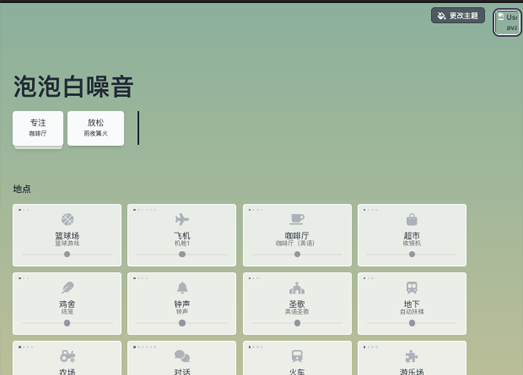Click the 地下 volume slider
Image resolution: width=523 pixels, height=375 pixels.
click(412, 323)
